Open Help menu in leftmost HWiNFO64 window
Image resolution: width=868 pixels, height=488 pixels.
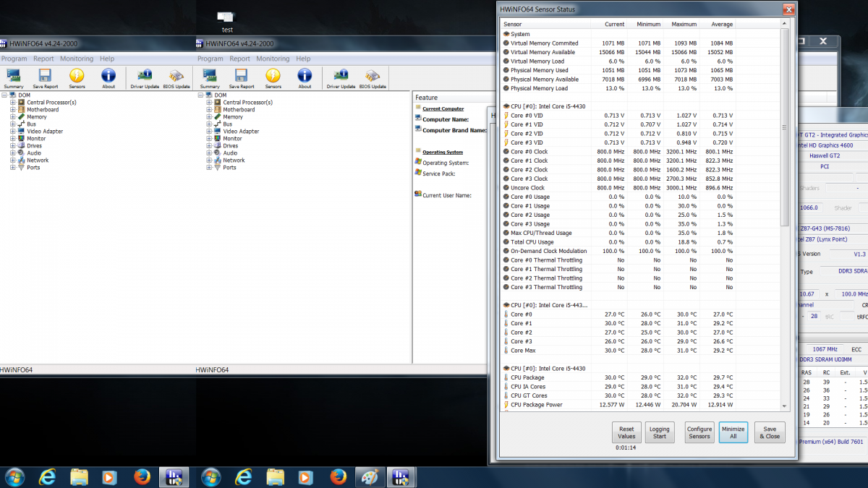[107, 59]
